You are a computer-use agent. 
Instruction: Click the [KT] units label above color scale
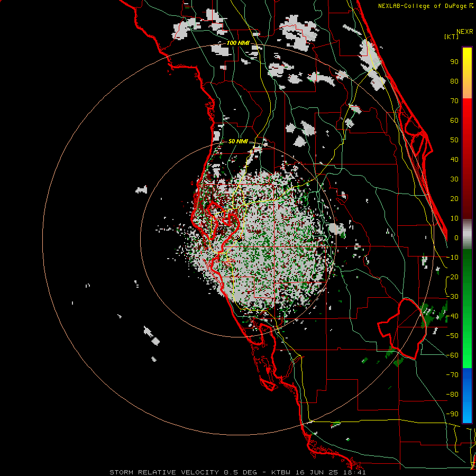point(452,36)
